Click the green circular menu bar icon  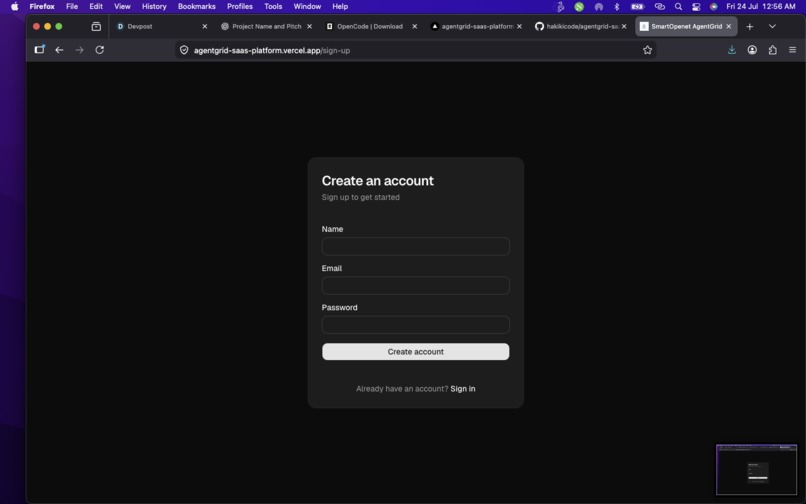pyautogui.click(x=579, y=6)
